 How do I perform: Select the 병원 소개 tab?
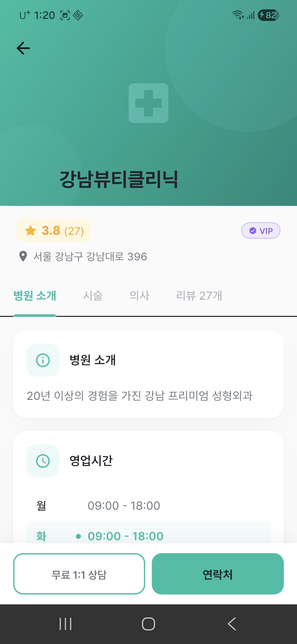(35, 296)
